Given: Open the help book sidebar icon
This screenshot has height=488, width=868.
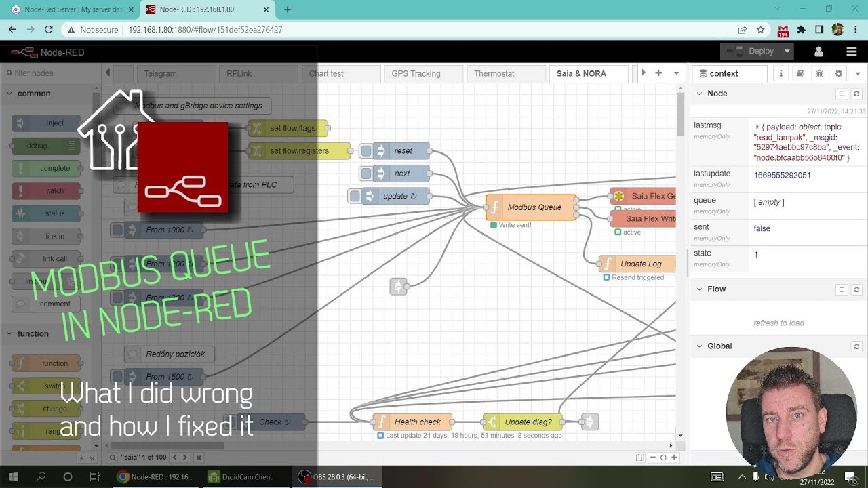Looking at the screenshot, I should click(800, 73).
